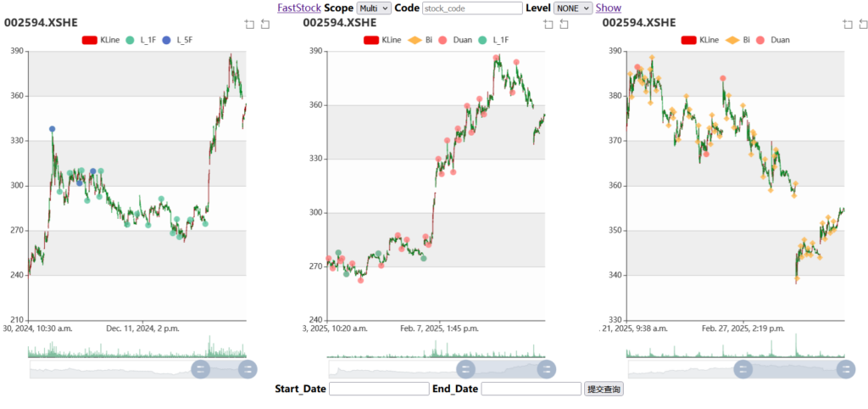Click the Show link
868x409 pixels.
click(609, 8)
